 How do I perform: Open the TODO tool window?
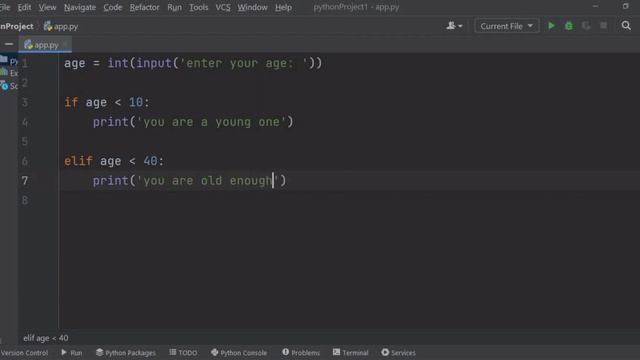[x=183, y=353]
